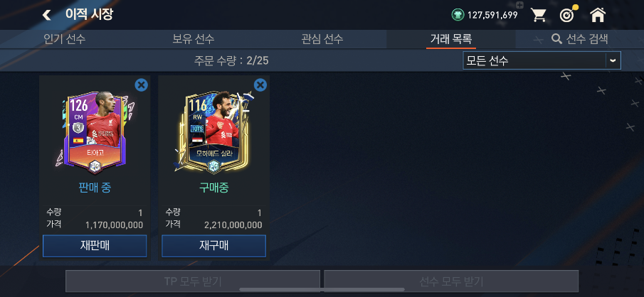Click the 재구매 button under Salah
The width and height of the screenshot is (644, 297).
(213, 246)
